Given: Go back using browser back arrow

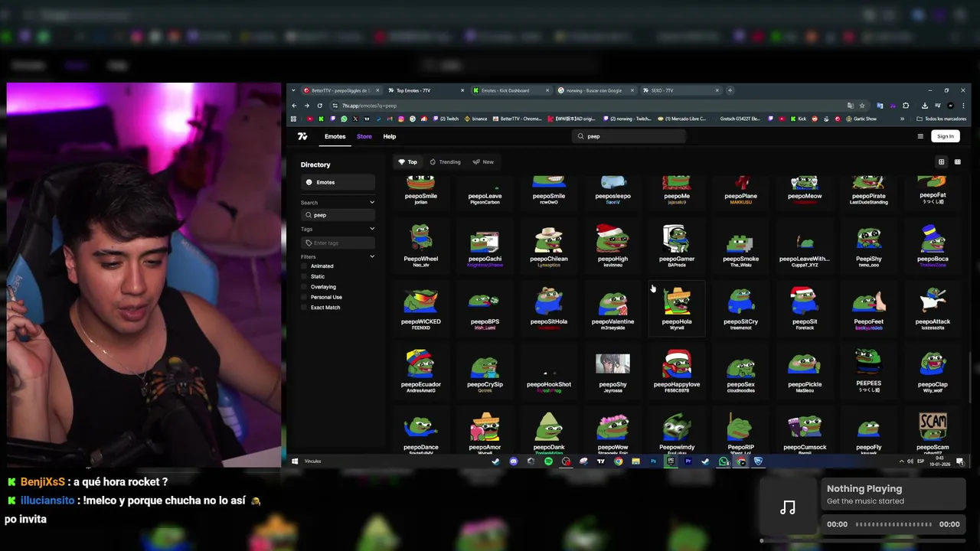Looking at the screenshot, I should coord(294,106).
